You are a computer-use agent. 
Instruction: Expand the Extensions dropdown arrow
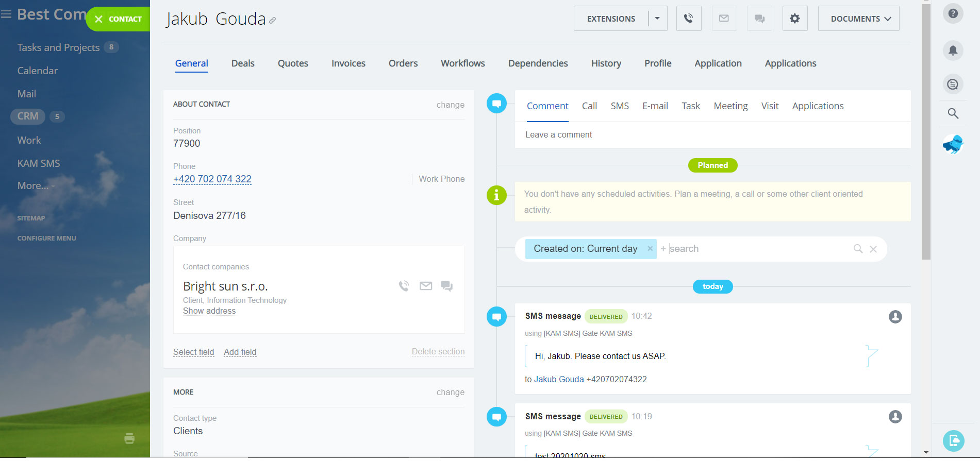657,19
